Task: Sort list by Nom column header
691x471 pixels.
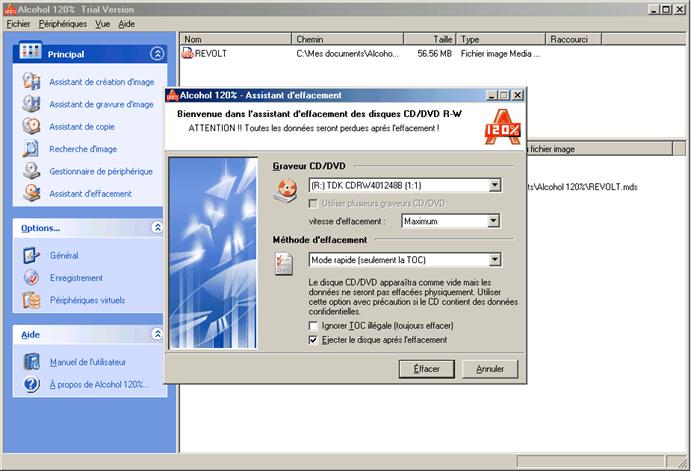Action: 235,39
